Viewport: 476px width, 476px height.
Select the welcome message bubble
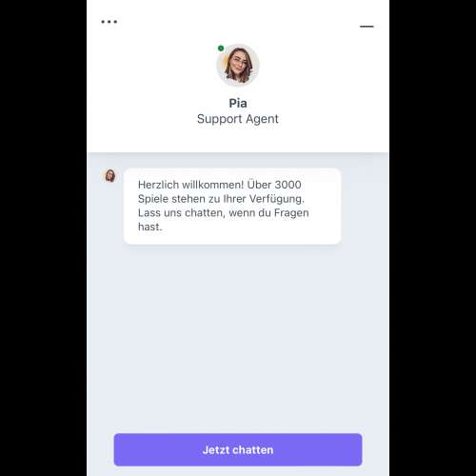(x=232, y=207)
